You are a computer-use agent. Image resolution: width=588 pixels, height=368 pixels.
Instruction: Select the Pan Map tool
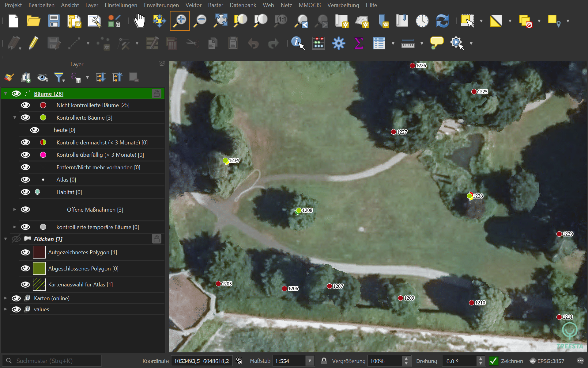(x=139, y=21)
